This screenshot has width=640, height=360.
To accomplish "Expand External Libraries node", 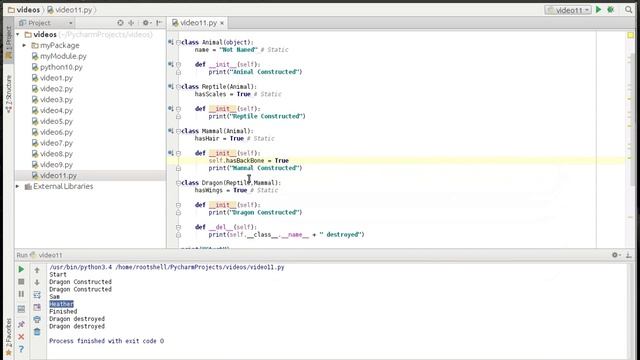I will 18,187.
